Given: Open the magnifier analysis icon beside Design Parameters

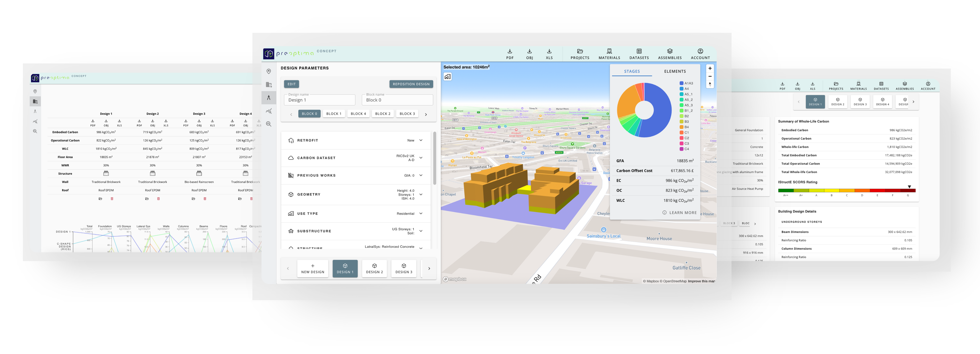Looking at the screenshot, I should point(269,124).
